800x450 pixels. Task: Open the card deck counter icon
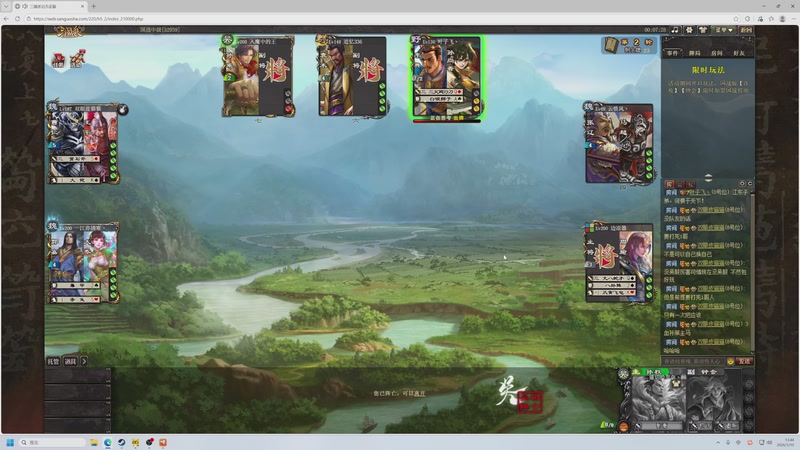(611, 45)
